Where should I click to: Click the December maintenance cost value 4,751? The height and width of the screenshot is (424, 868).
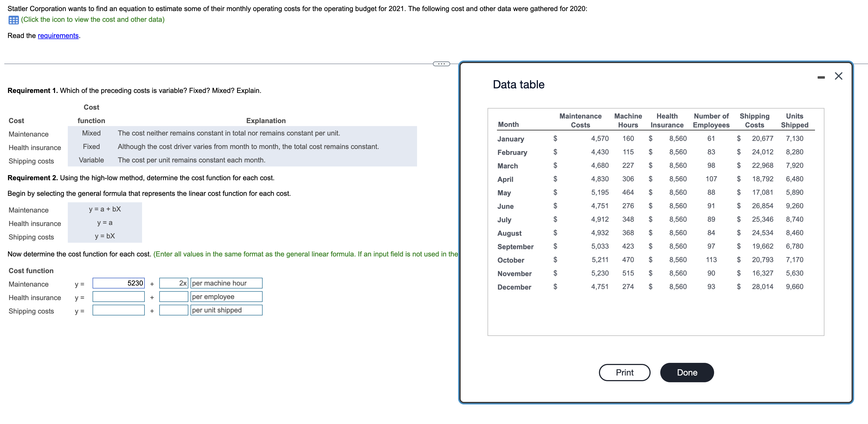coord(600,287)
